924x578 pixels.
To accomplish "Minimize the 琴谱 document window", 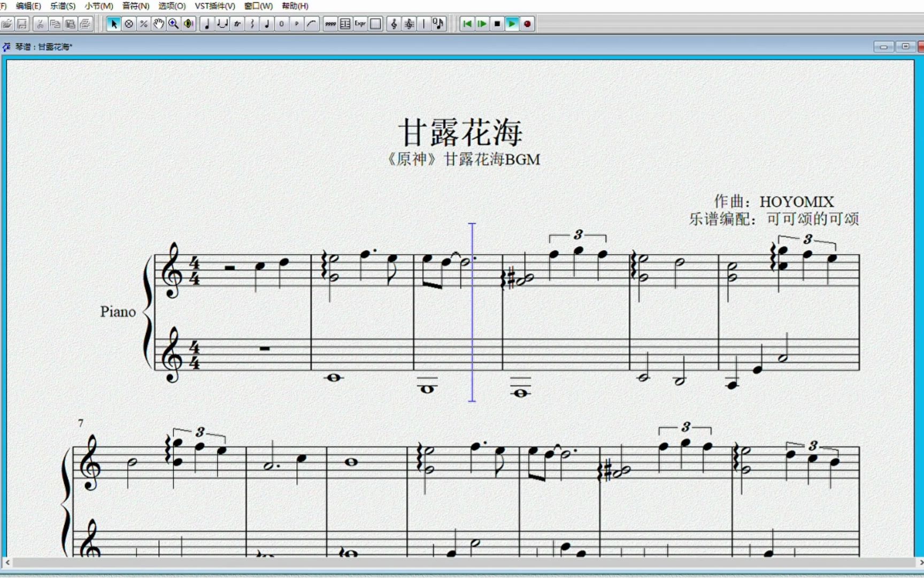I will 883,47.
